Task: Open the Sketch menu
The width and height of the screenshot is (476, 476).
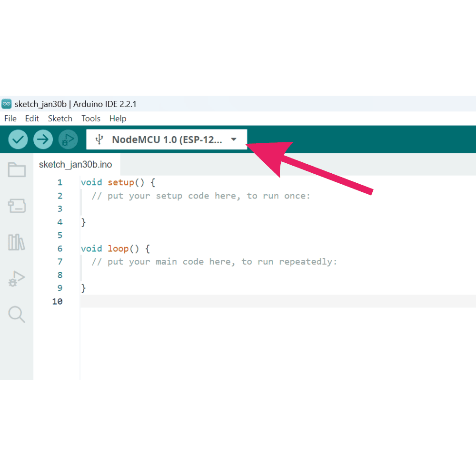Action: click(x=60, y=119)
